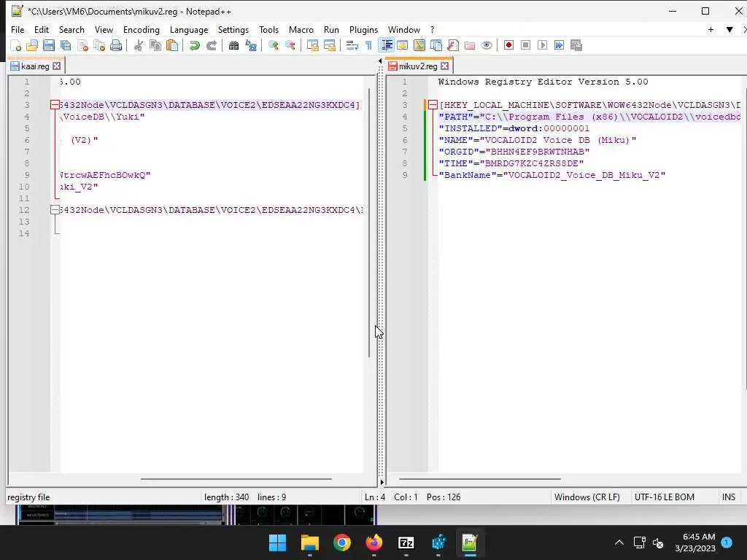The height and width of the screenshot is (560, 747).
Task: Click the Zoom Out magnifier icon
Action: [x=290, y=45]
